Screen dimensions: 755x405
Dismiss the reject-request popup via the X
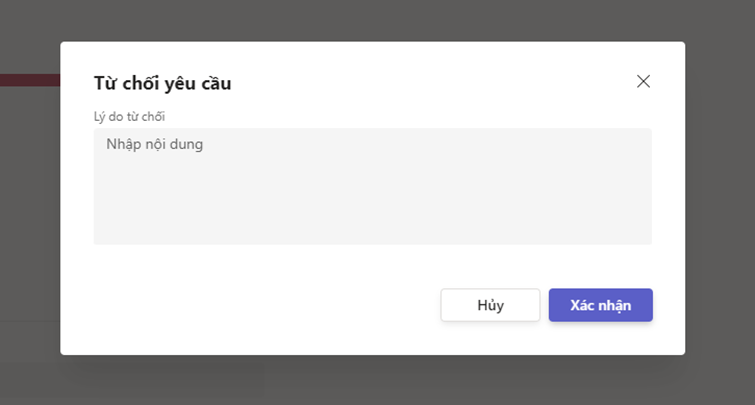pos(643,82)
